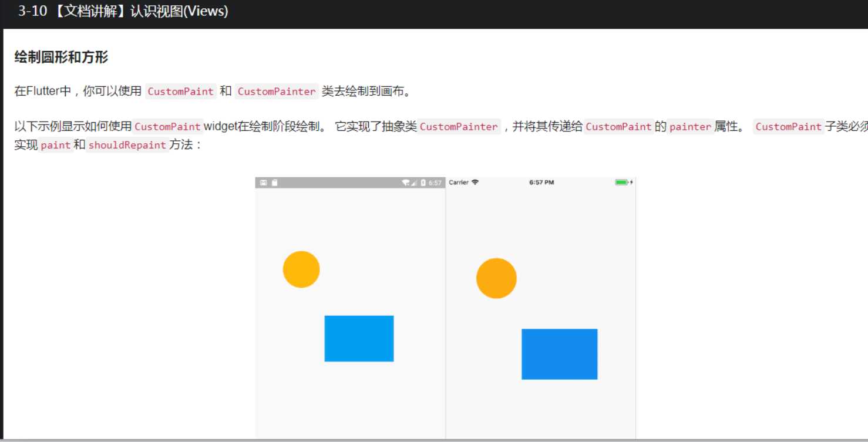Click the shouldRepaint code word
The image size is (868, 442).
click(x=127, y=144)
